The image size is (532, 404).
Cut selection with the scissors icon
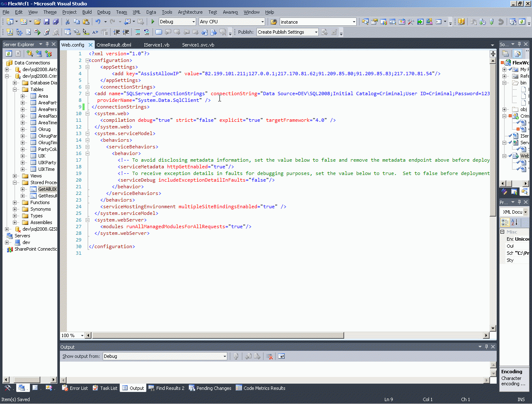67,22
